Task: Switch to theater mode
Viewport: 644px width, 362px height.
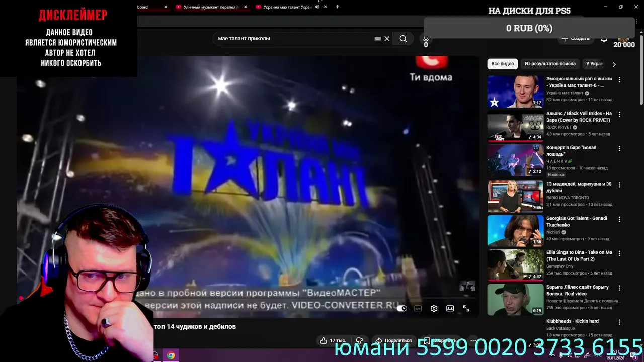Action: click(450, 308)
